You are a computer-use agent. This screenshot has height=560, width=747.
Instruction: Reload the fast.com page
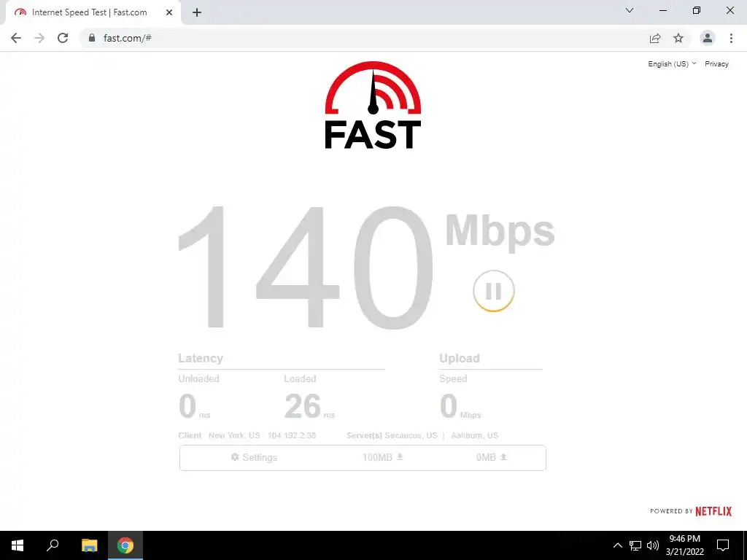point(63,38)
